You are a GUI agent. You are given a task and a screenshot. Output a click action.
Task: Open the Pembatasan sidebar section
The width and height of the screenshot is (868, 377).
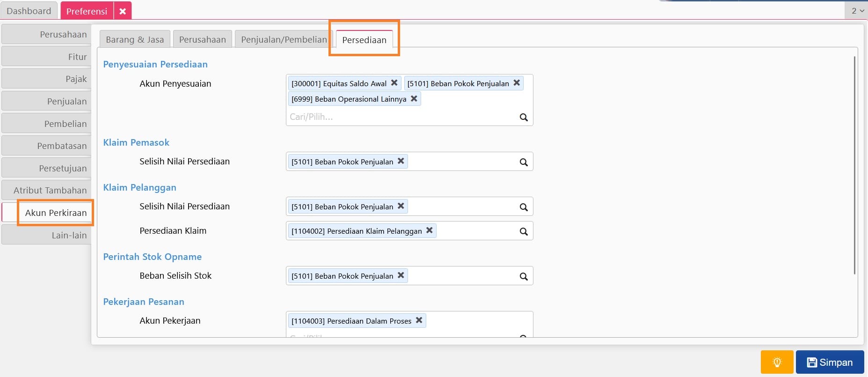click(46, 146)
